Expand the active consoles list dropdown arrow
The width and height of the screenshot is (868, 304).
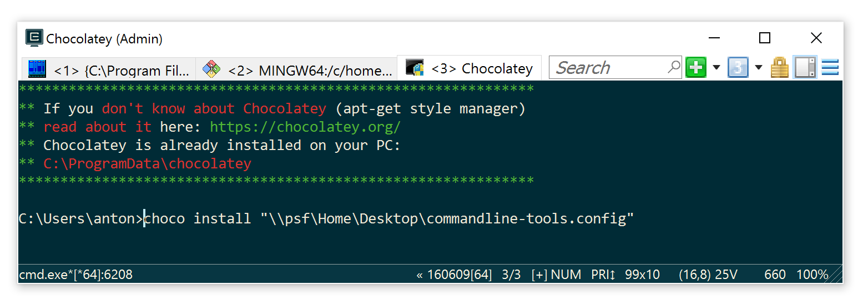click(759, 68)
